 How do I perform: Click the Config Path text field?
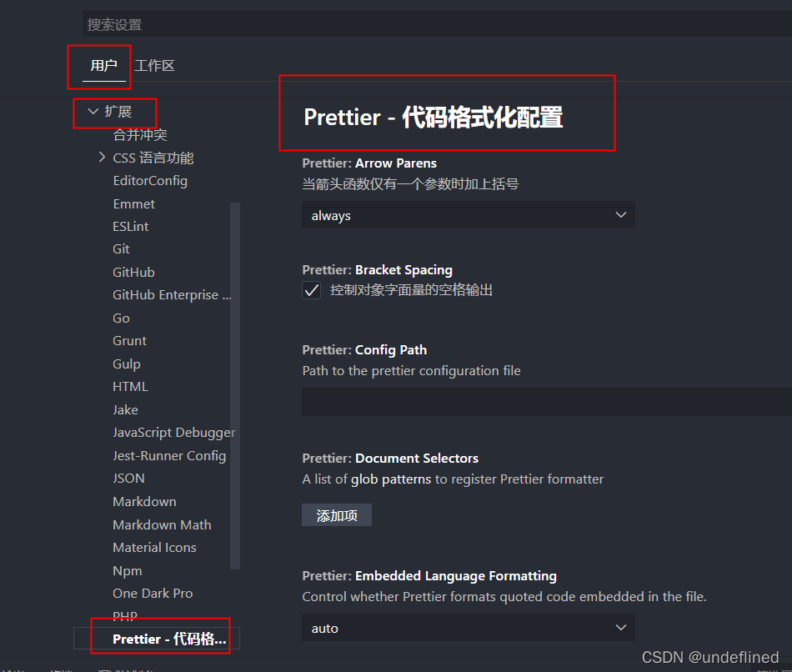(x=547, y=402)
